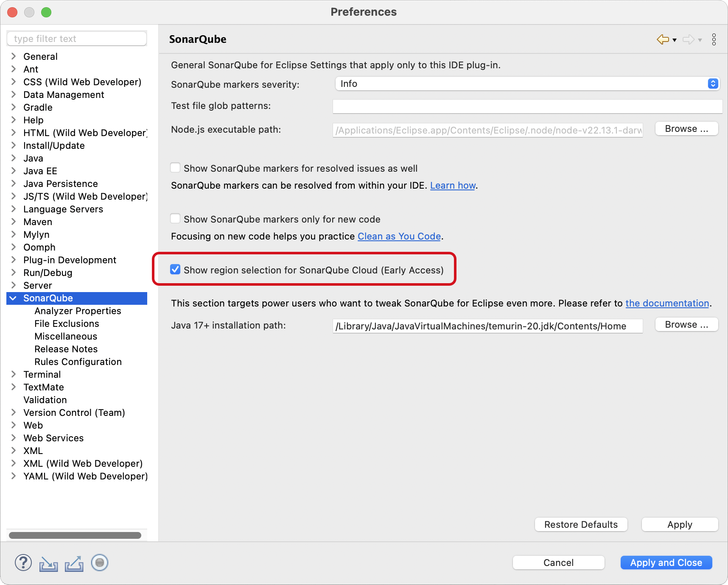Click the forward navigation arrow icon
The width and height of the screenshot is (728, 585).
[x=689, y=39]
